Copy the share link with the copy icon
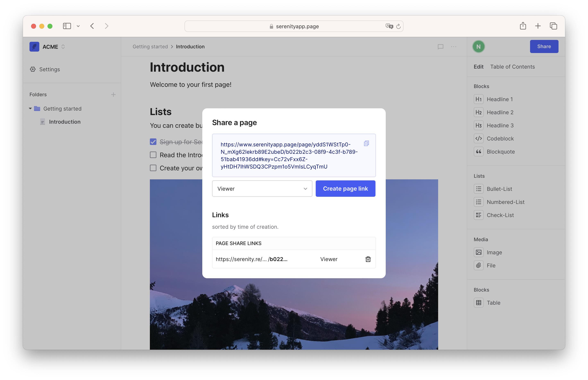588x380 pixels. coord(366,143)
